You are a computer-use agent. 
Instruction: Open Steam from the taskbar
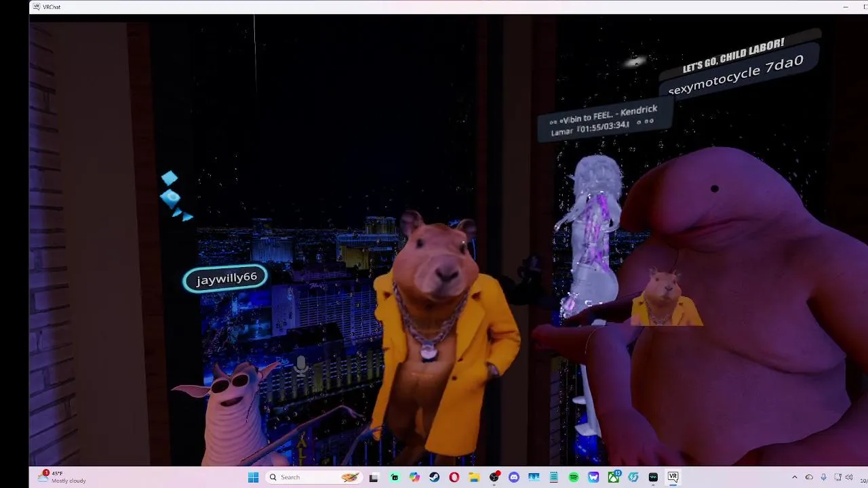pyautogui.click(x=434, y=477)
